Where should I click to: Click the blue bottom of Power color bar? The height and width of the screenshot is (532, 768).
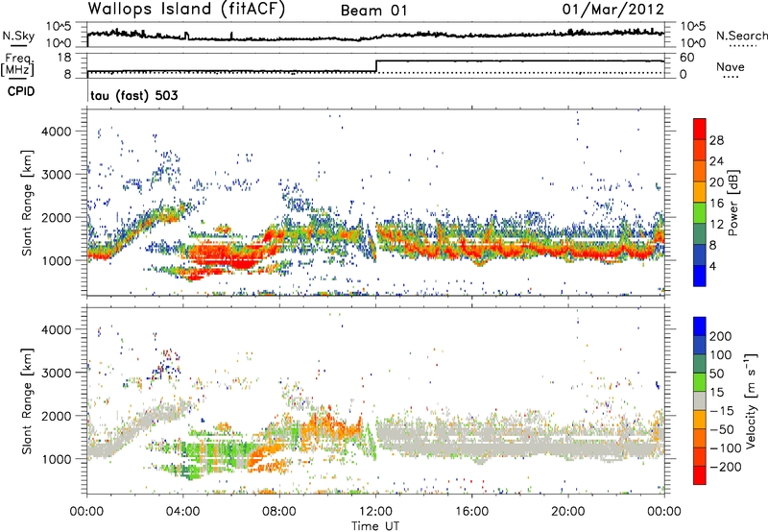click(700, 276)
